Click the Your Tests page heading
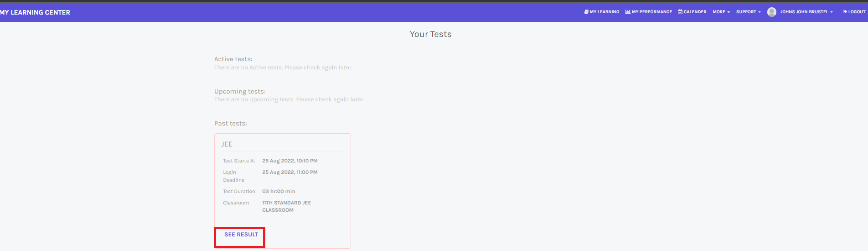Viewport: 868px width, 251px height. pyautogui.click(x=430, y=34)
